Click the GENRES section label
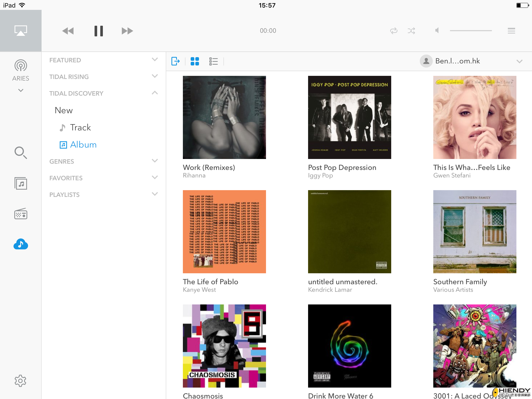532x399 pixels. (62, 162)
